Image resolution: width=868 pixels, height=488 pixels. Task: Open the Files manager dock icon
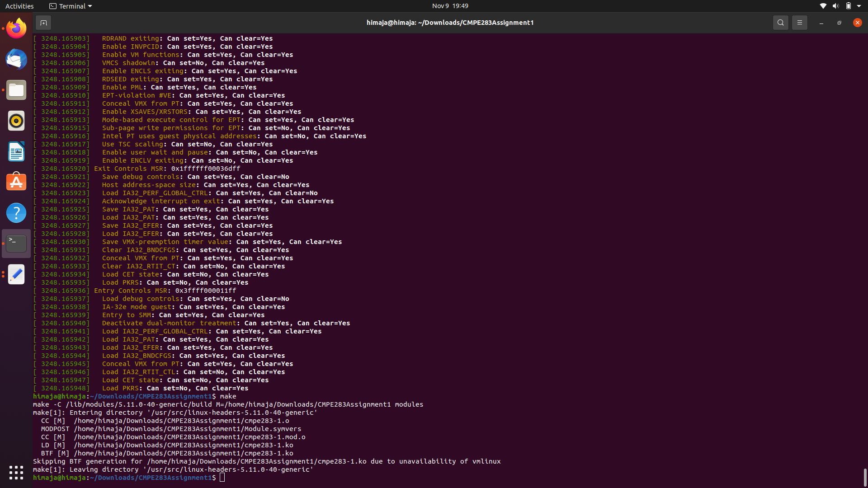16,90
